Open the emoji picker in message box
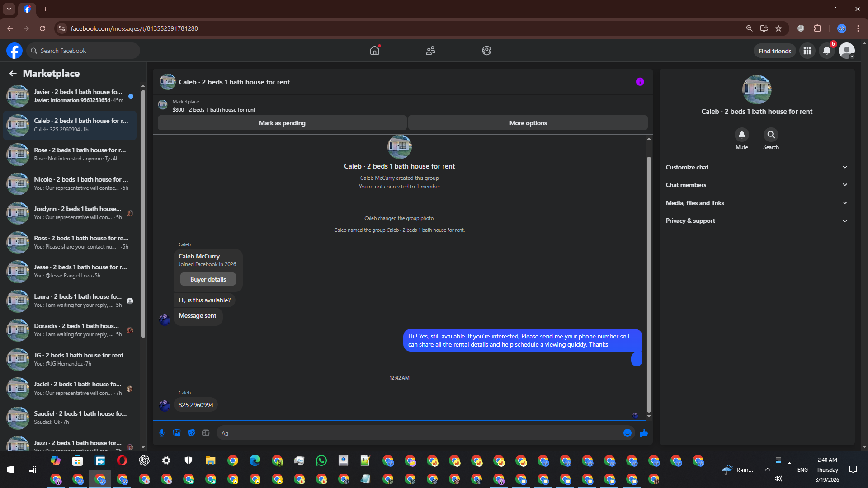This screenshot has height=488, width=868. [x=627, y=433]
